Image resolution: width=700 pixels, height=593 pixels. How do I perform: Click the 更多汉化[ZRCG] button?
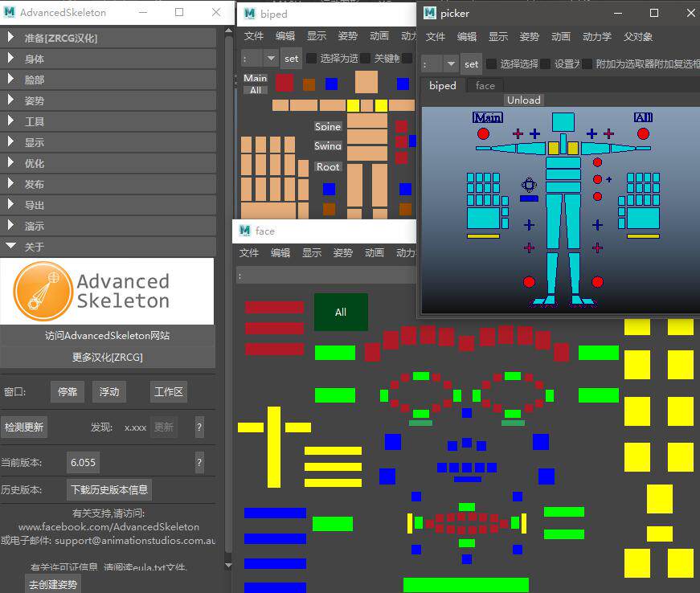point(107,357)
